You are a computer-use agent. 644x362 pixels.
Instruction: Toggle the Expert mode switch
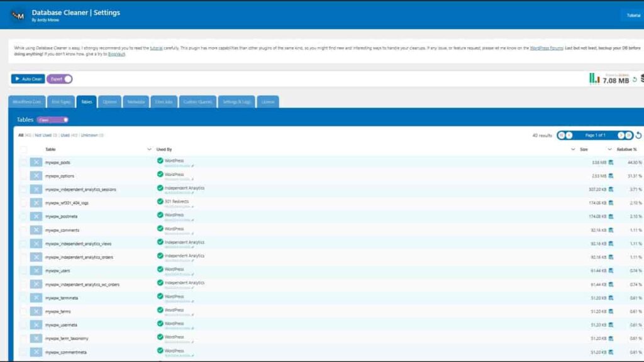[x=60, y=79]
